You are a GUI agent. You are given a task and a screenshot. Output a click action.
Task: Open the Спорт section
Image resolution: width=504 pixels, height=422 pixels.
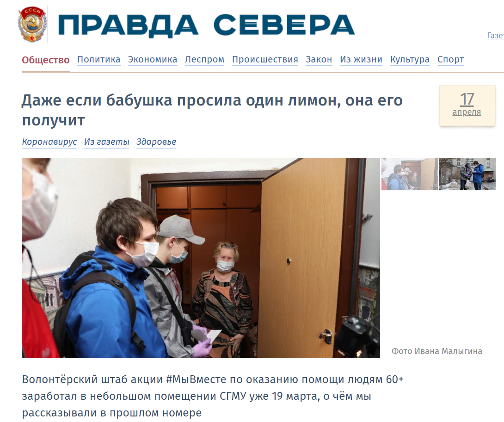pos(451,60)
